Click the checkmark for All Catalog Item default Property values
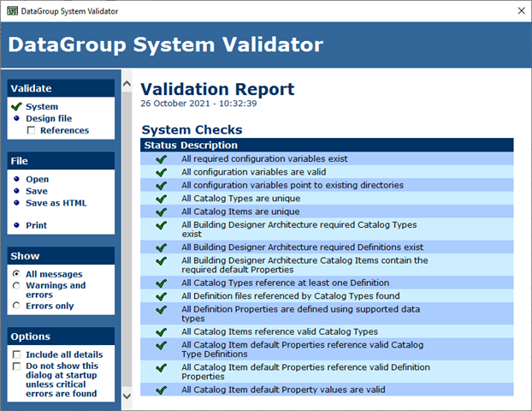 pos(161,390)
